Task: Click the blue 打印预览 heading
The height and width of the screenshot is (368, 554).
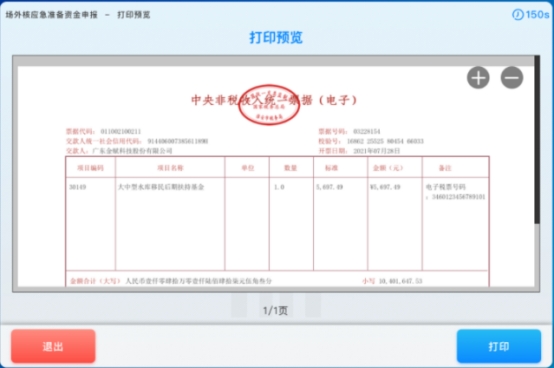Action: [276, 37]
